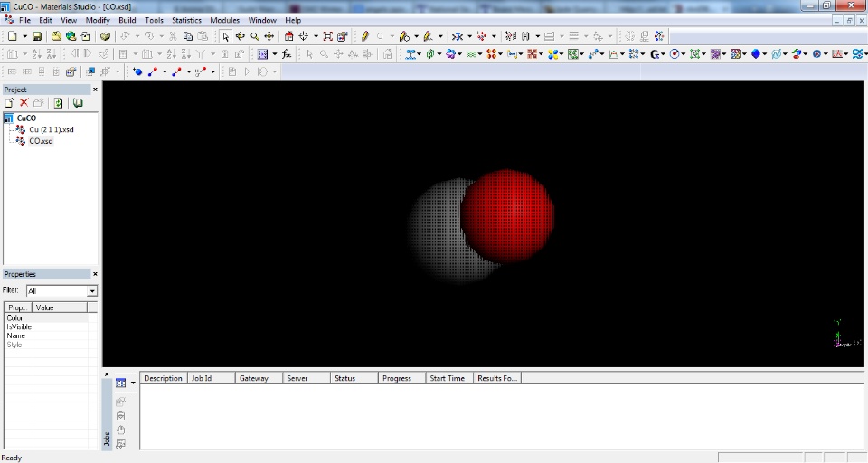The image size is (868, 463).
Task: Expand the New document dropdown arrow
Action: [24, 36]
